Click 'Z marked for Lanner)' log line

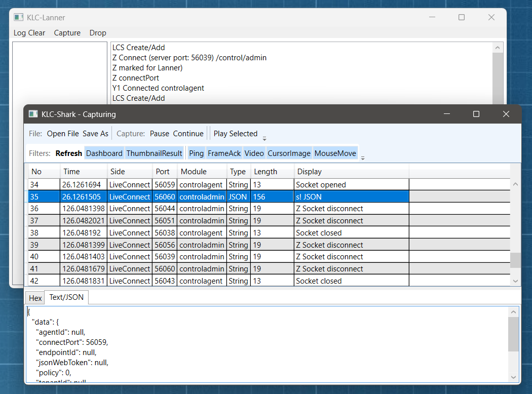tap(147, 68)
